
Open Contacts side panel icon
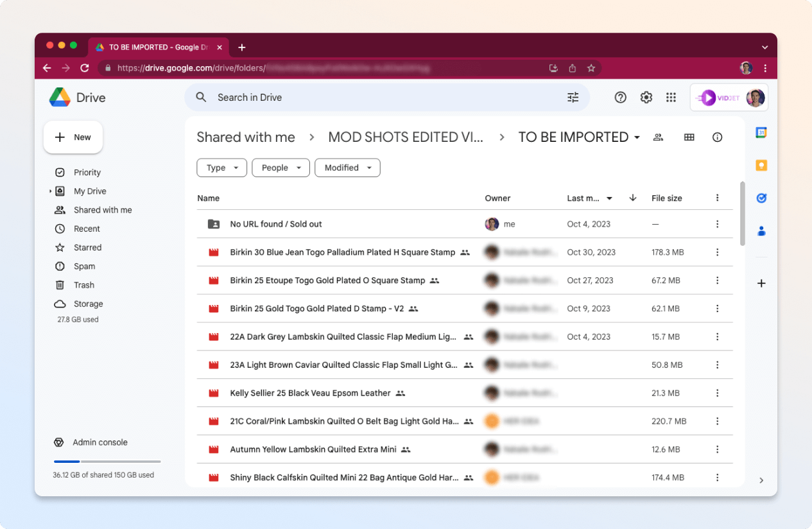pos(761,231)
